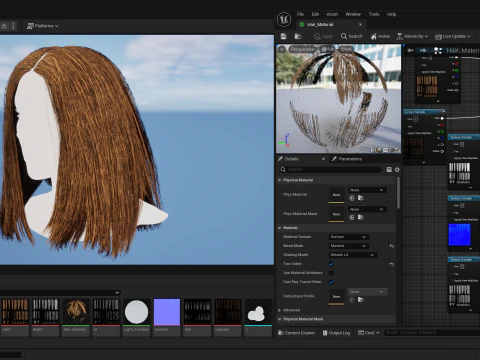Open the preview viewport options menu icon

click(282, 49)
